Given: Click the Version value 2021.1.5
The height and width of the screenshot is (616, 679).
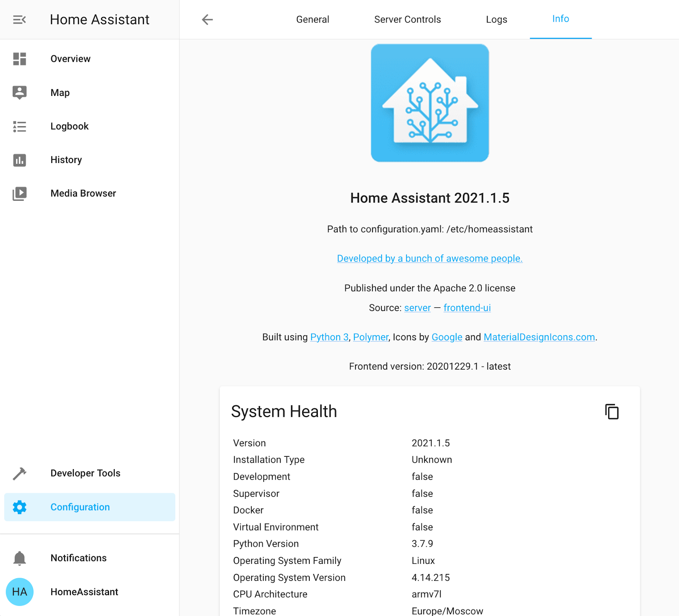Looking at the screenshot, I should click(431, 443).
